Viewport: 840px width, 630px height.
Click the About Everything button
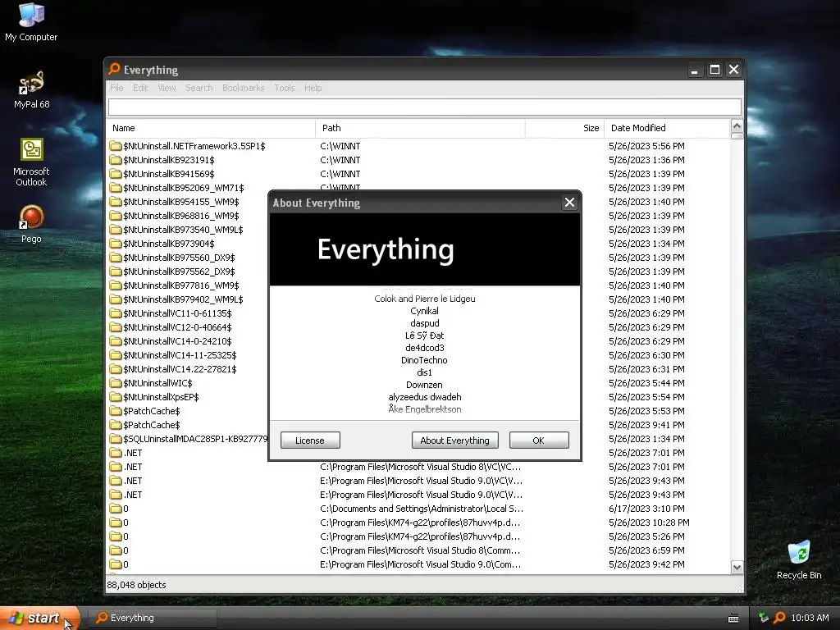454,441
